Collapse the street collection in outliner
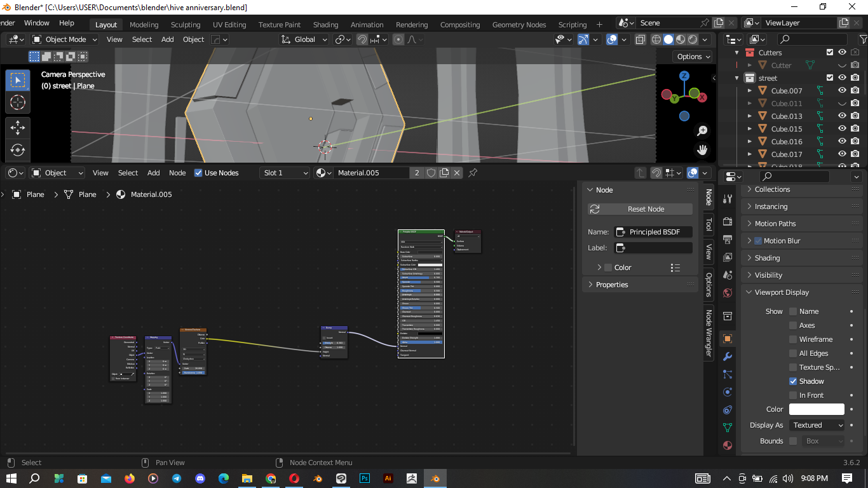 (x=737, y=78)
